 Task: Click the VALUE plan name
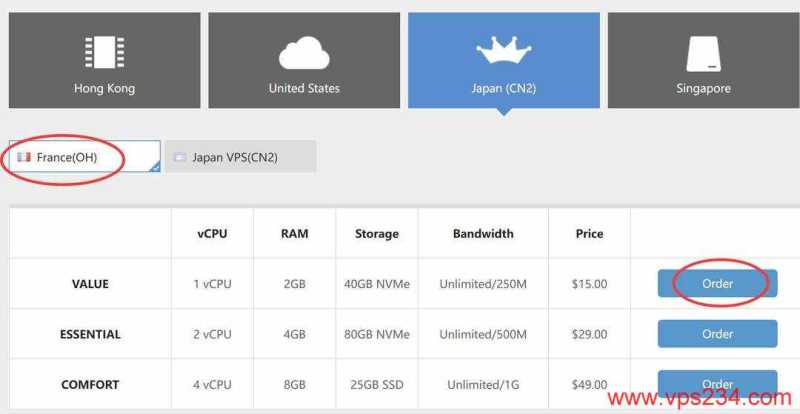click(x=90, y=284)
